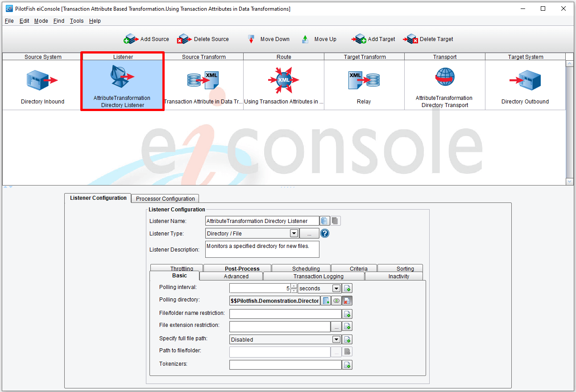Click the route panel scrollbar up arrow
Viewport: 576px width, 392px height.
tap(569, 63)
